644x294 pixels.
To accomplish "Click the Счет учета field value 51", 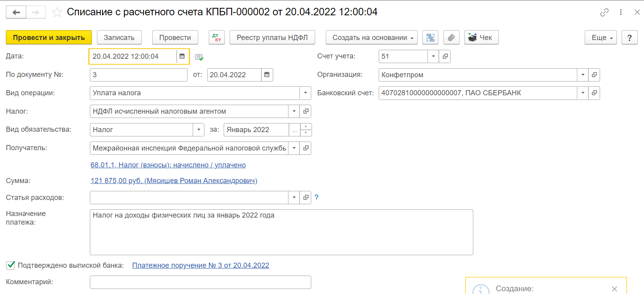I will tap(403, 56).
